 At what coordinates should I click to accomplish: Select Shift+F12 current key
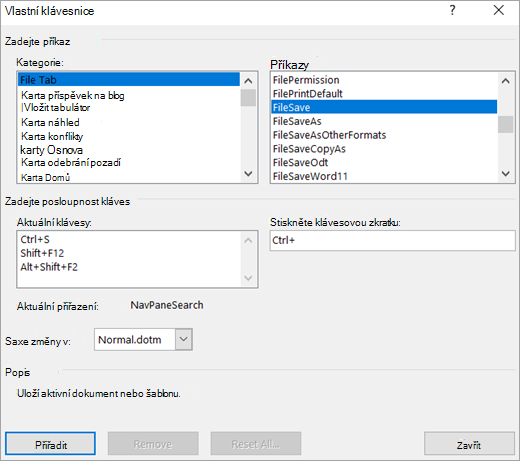[x=129, y=253]
